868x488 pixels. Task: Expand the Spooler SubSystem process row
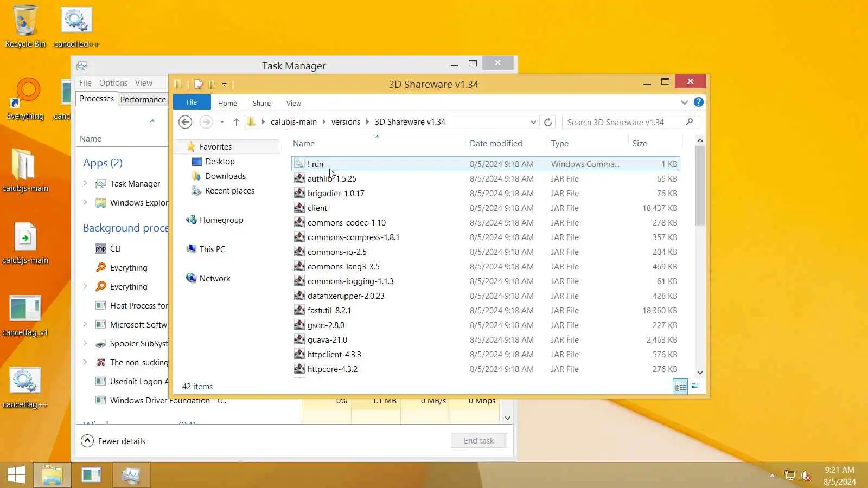tap(85, 343)
